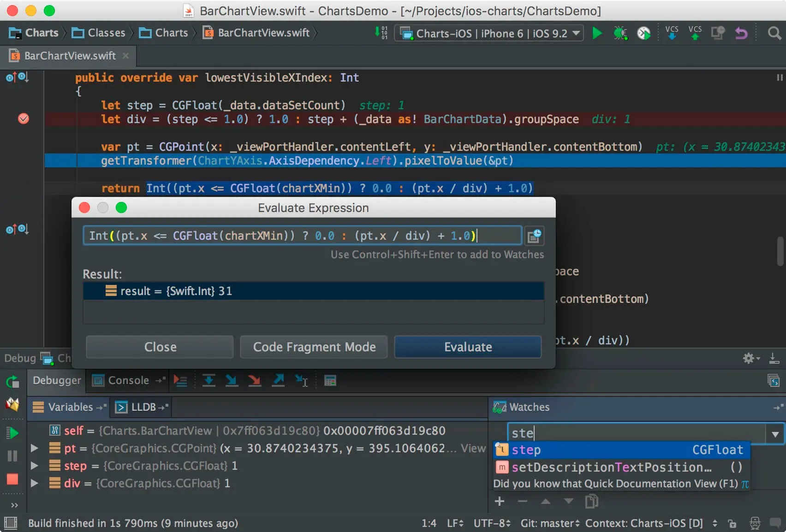
Task: Click the purple Revert arrow icon
Action: pos(741,33)
